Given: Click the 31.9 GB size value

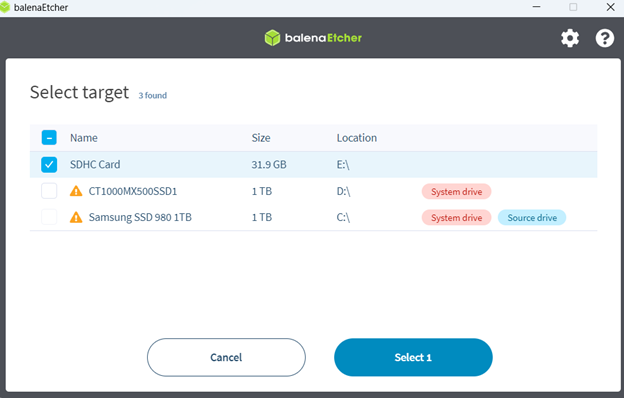Looking at the screenshot, I should pos(269,164).
